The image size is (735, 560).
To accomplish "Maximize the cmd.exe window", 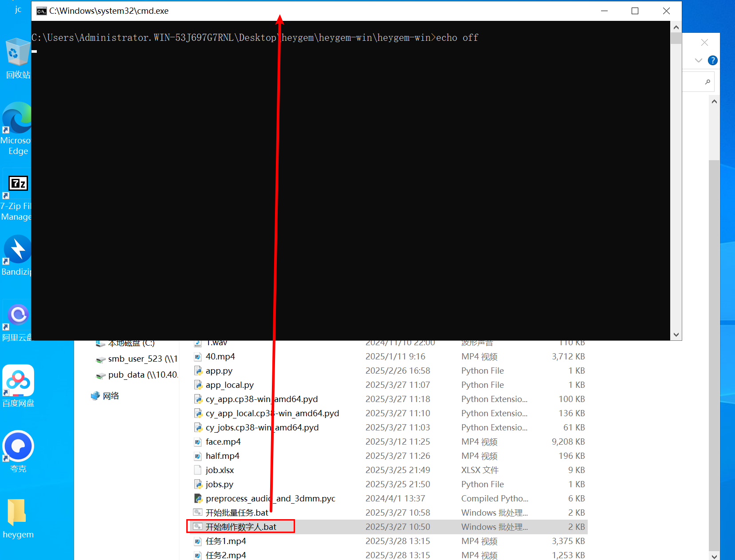I will click(635, 11).
